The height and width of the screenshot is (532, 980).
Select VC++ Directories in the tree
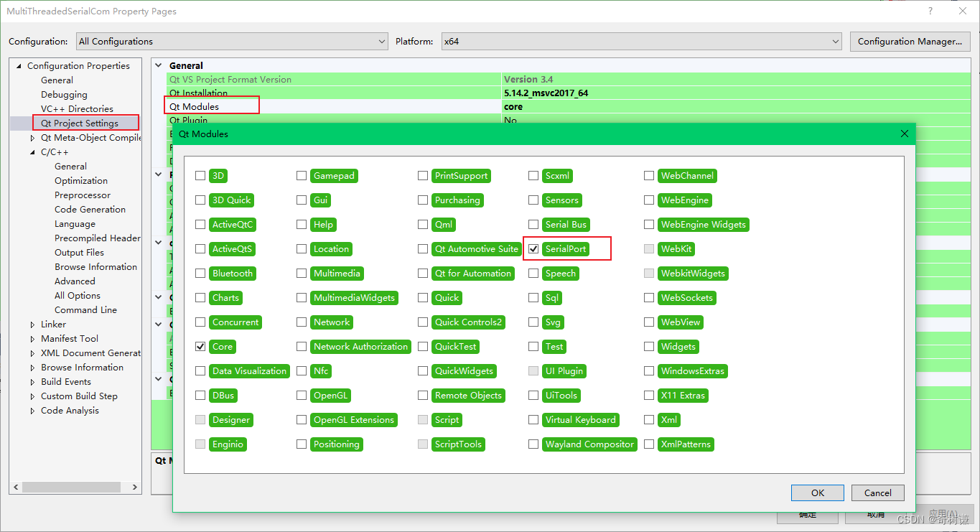click(x=77, y=109)
